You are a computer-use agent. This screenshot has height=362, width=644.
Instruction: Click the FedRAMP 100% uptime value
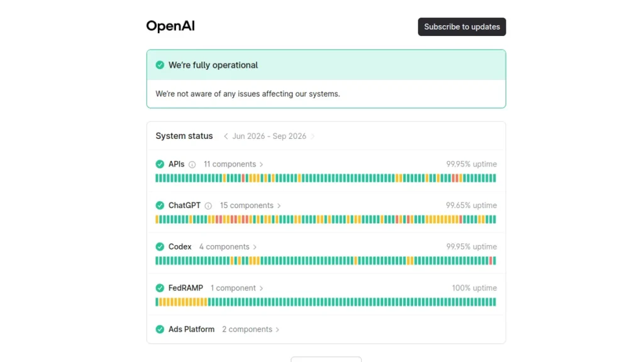click(474, 288)
